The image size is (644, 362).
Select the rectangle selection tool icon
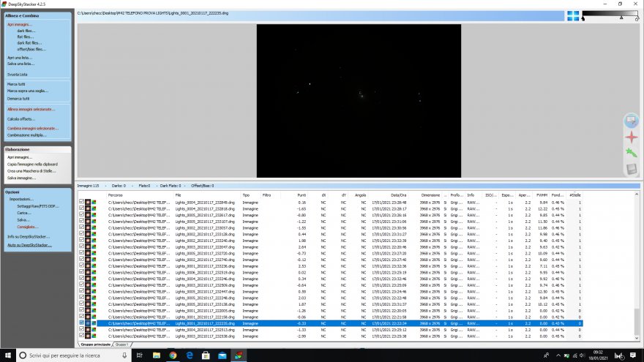point(631,120)
